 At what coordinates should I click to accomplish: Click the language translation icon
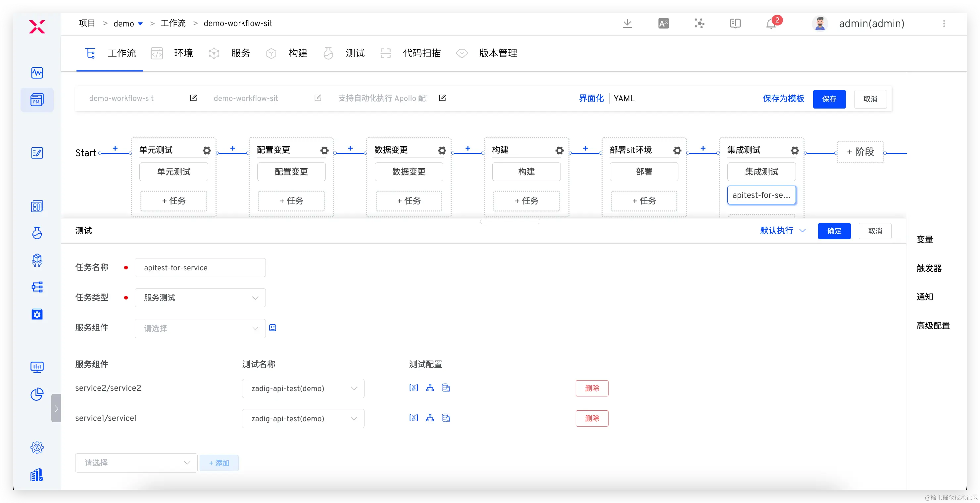point(663,23)
